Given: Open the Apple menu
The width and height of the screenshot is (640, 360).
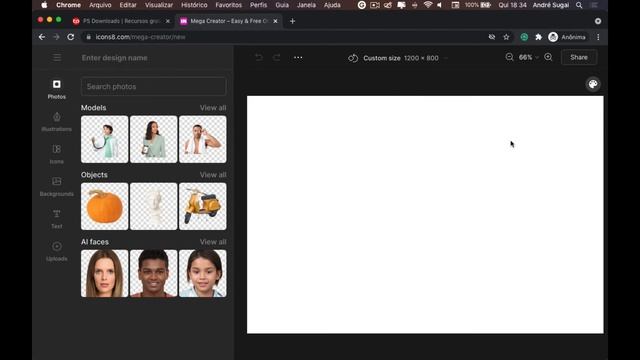Looking at the screenshot, I should (x=44, y=5).
